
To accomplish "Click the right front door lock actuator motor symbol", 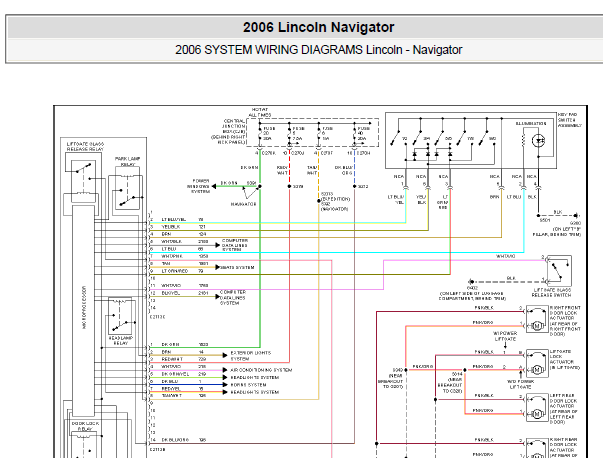I will [537, 326].
